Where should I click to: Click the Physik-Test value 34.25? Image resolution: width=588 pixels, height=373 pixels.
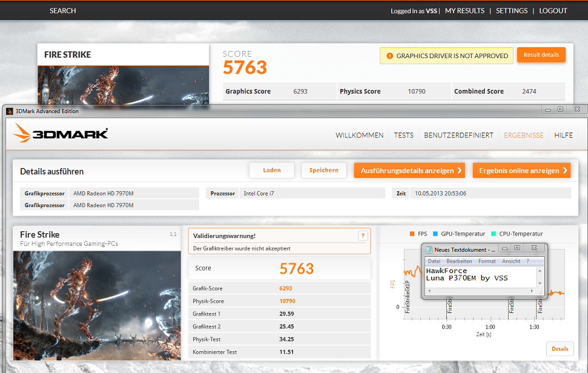(x=286, y=339)
